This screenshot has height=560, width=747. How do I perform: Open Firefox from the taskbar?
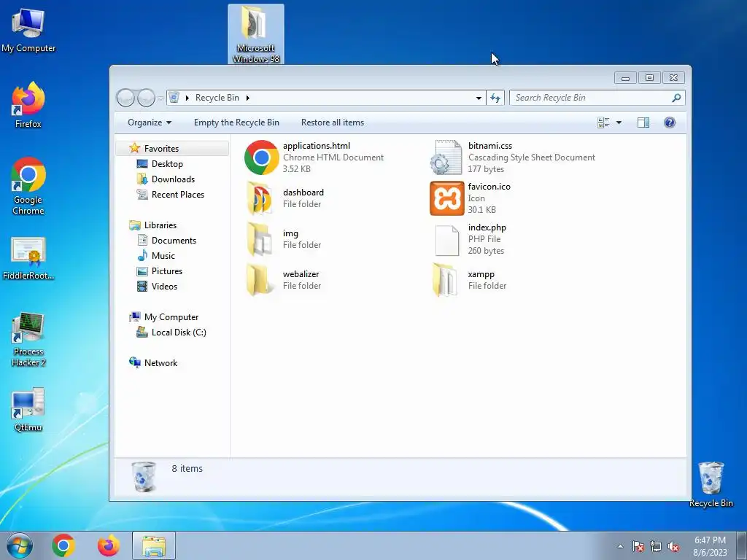(x=108, y=545)
